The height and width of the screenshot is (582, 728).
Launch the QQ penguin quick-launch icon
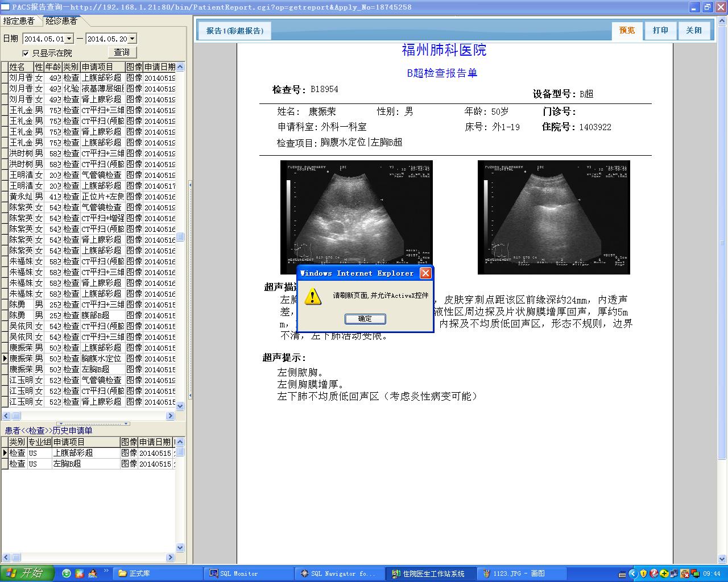pyautogui.click(x=93, y=574)
